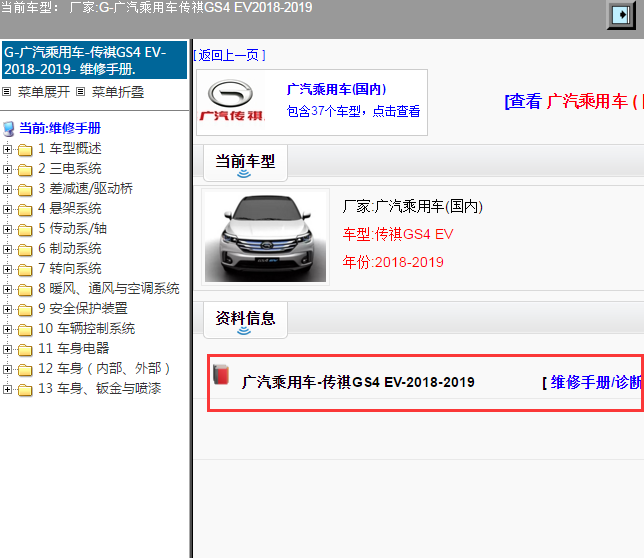The image size is (644, 558).
Task: Select 3 差减速/驱动桥 in the tree
Action: point(85,188)
